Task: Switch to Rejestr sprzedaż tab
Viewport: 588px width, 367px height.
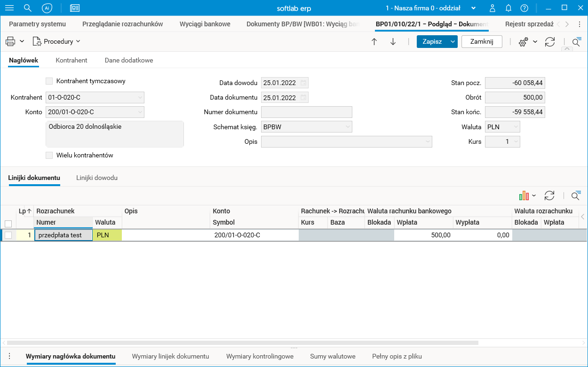Action: 529,24
